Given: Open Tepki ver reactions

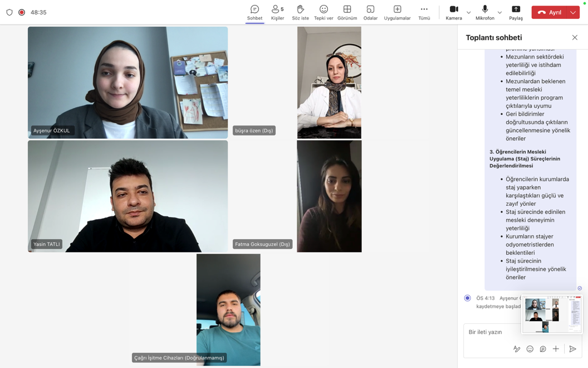Looking at the screenshot, I should [324, 12].
